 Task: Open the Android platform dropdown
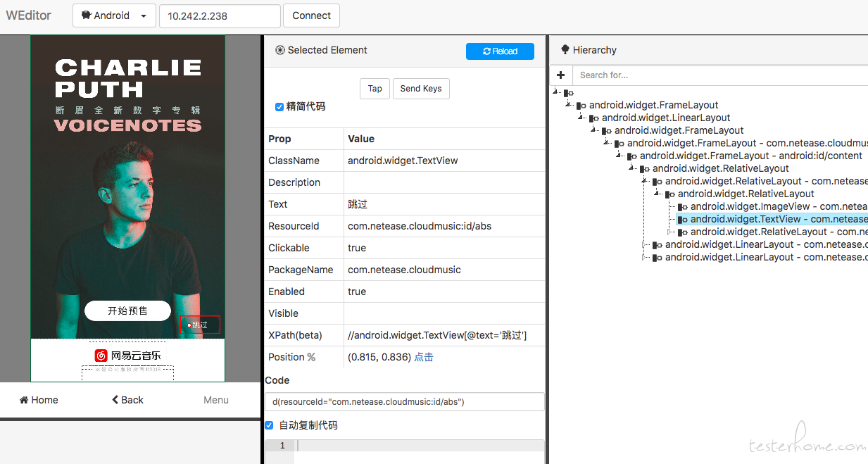tap(114, 15)
